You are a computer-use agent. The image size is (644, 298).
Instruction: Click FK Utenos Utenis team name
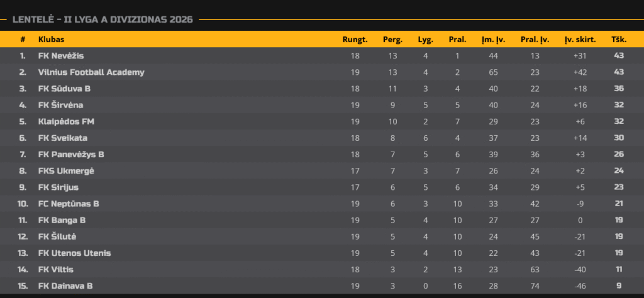(74, 253)
